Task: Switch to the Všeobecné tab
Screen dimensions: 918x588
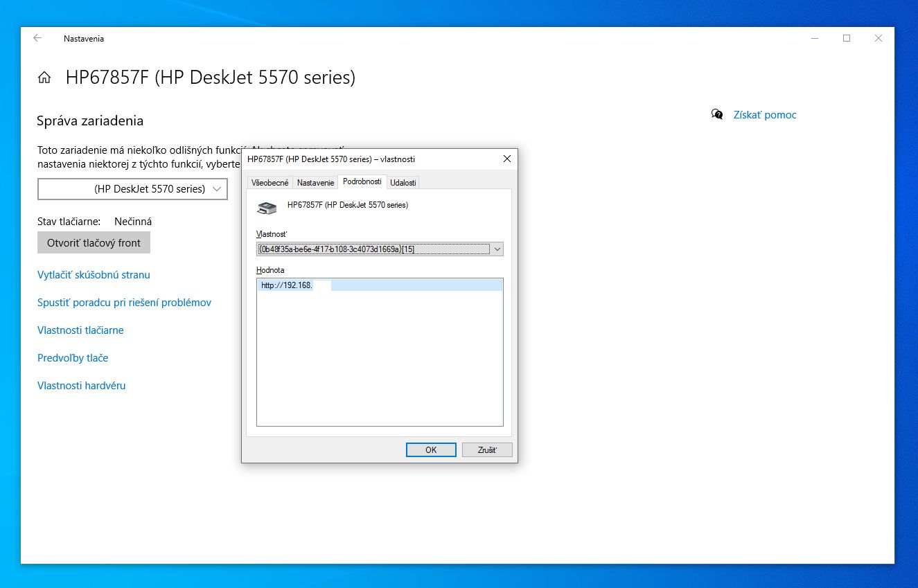Action: [270, 183]
